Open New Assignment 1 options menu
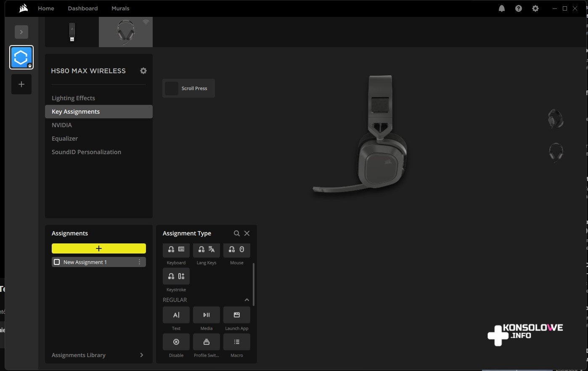Image resolution: width=588 pixels, height=371 pixels. (x=139, y=262)
